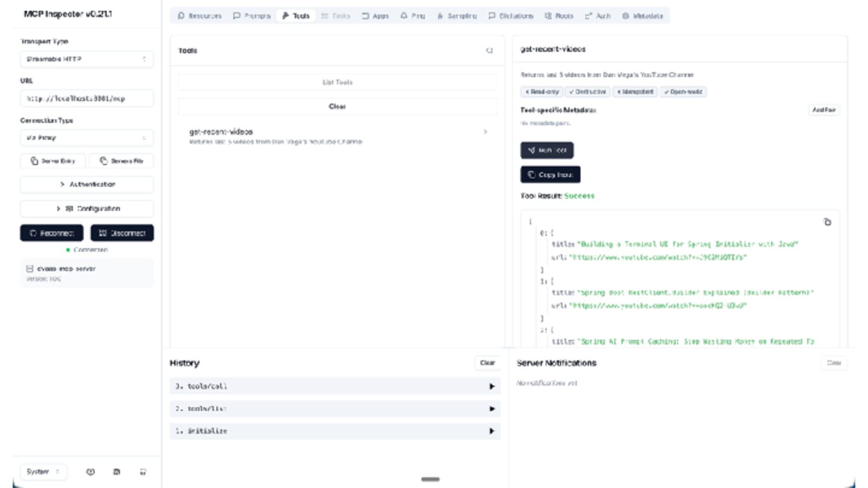868x488 pixels.
Task: Switch to the Prompts tab
Action: 252,16
